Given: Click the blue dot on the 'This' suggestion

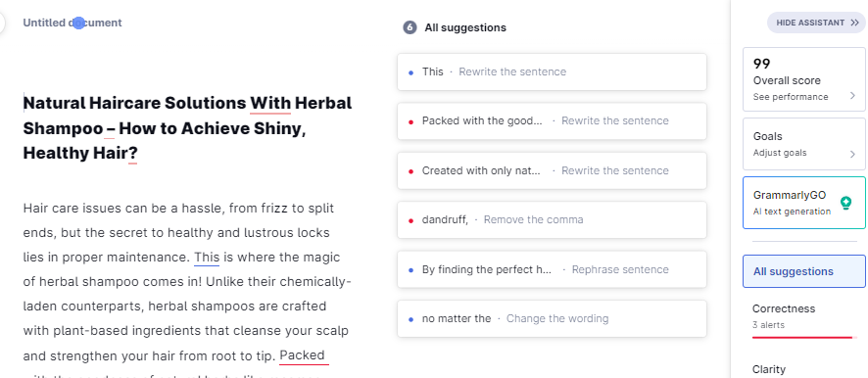Looking at the screenshot, I should pos(410,72).
